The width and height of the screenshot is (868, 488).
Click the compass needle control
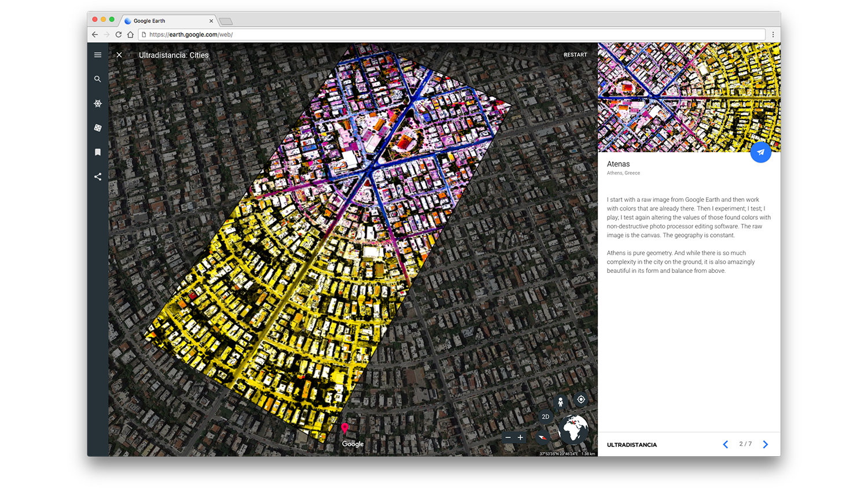[542, 437]
